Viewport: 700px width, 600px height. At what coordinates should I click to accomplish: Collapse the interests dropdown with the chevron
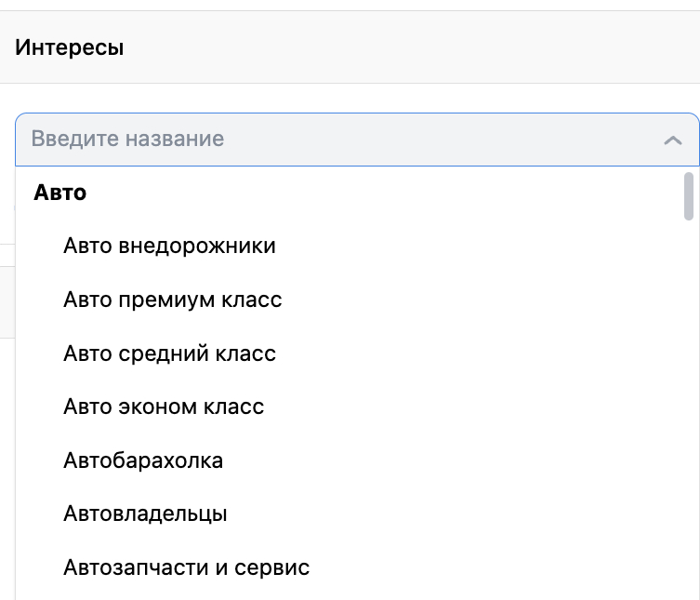coord(673,140)
